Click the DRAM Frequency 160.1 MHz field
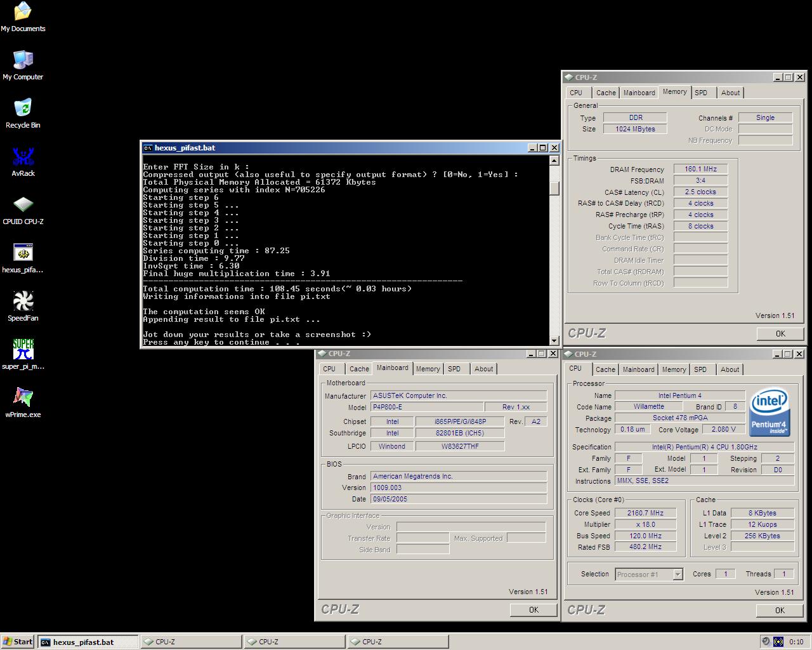 point(700,169)
